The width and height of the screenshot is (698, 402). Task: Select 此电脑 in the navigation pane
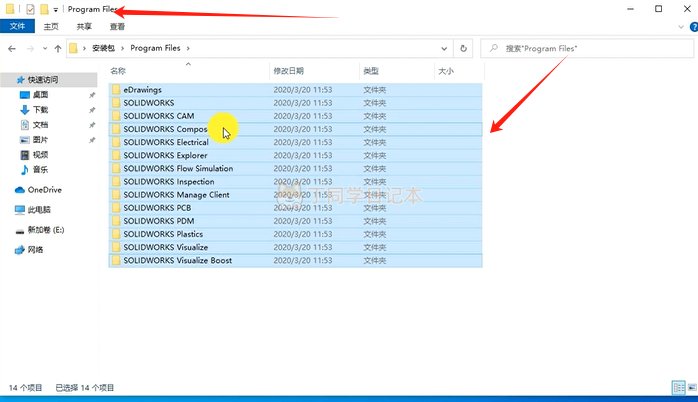click(40, 209)
